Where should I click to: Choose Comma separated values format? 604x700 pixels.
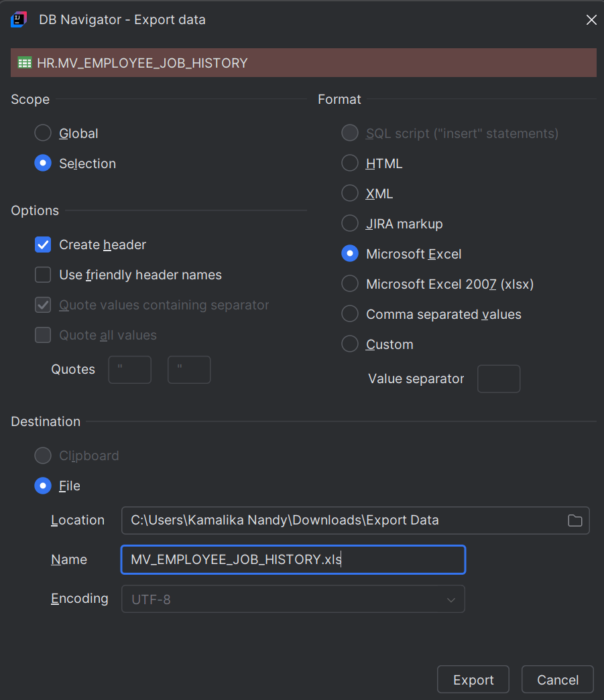349,313
